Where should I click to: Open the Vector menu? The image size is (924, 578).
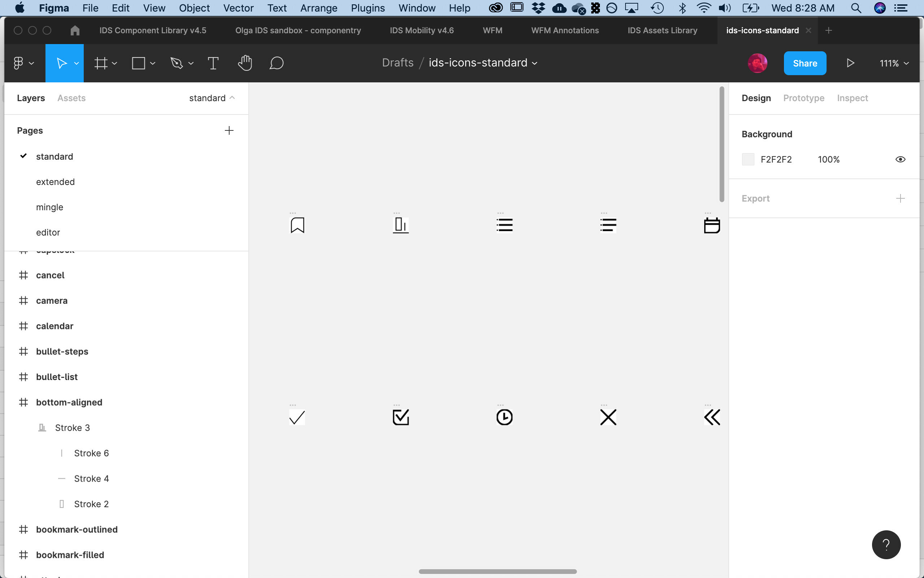click(238, 8)
